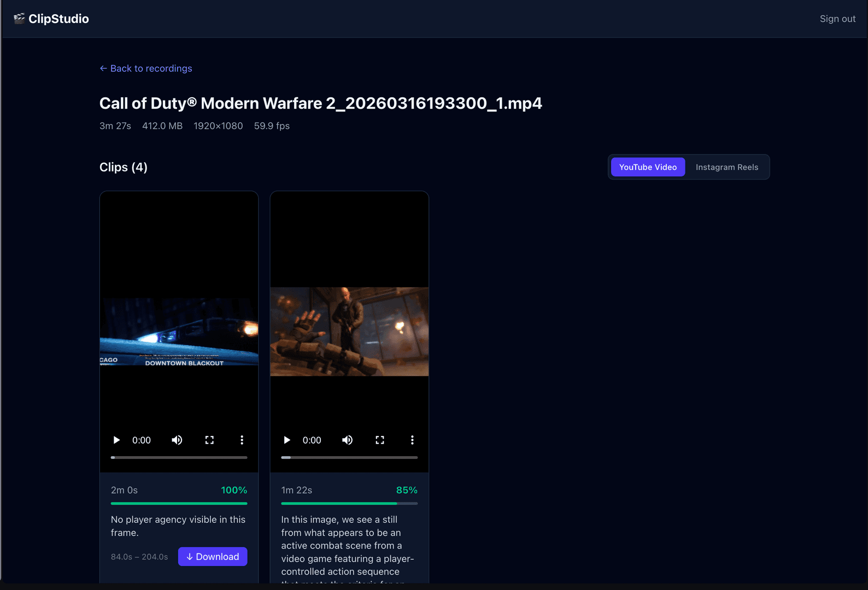Seek the second clip's progress bar

(x=349, y=457)
